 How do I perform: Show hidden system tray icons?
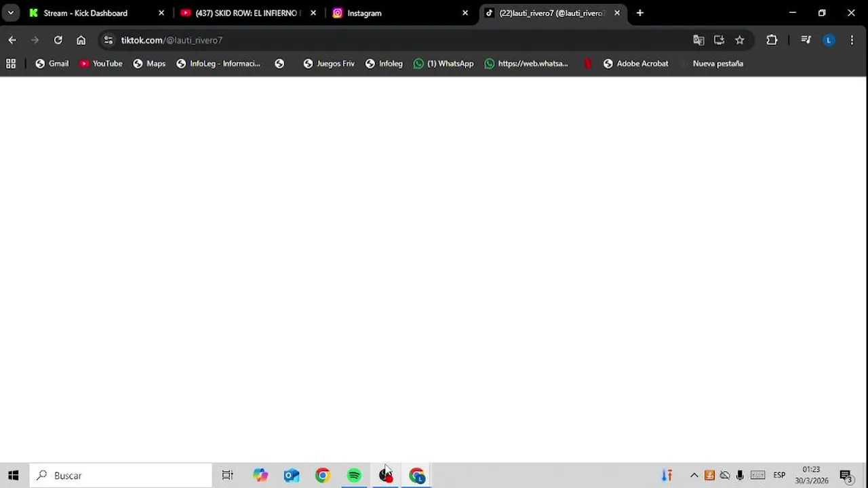coord(694,476)
